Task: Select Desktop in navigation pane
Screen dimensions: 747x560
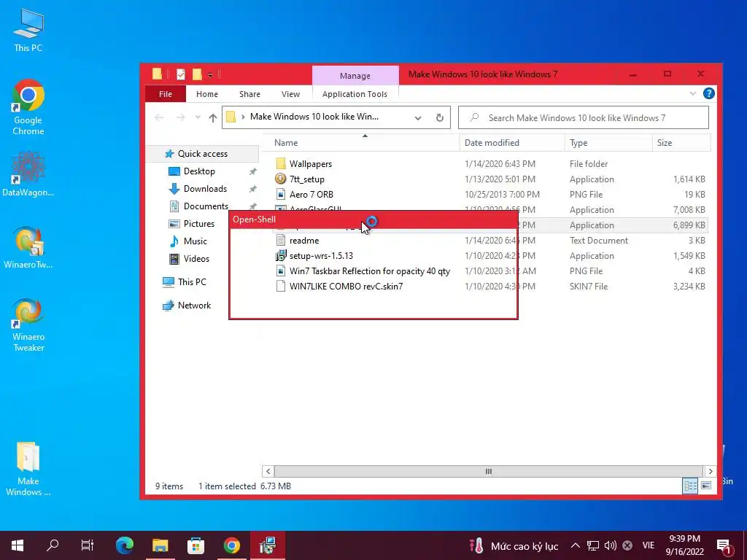Action: (199, 171)
